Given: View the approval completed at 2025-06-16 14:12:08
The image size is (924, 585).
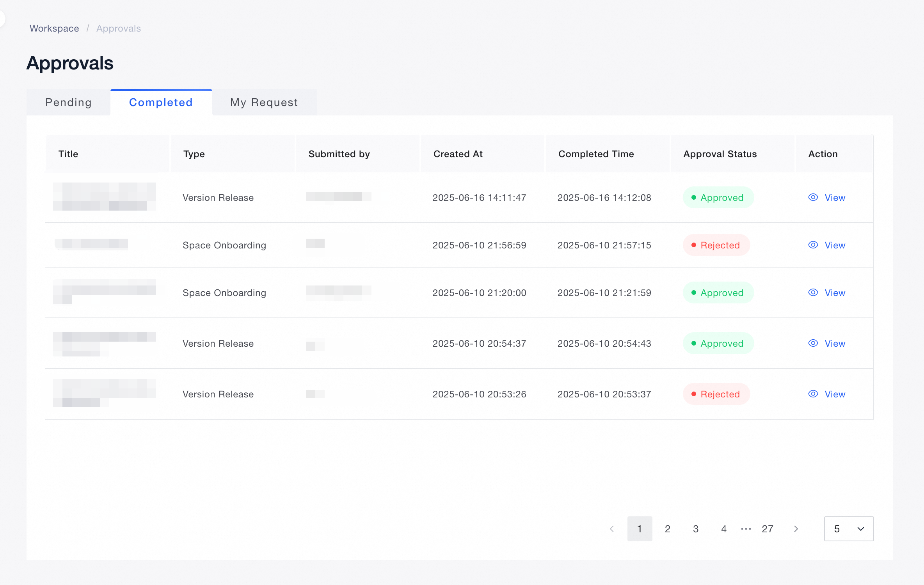Looking at the screenshot, I should coord(827,197).
